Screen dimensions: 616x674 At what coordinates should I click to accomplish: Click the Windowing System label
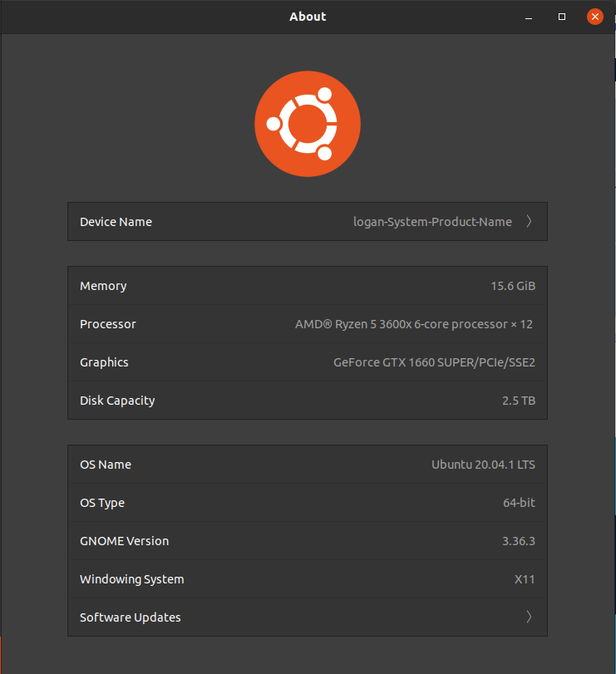(x=132, y=579)
